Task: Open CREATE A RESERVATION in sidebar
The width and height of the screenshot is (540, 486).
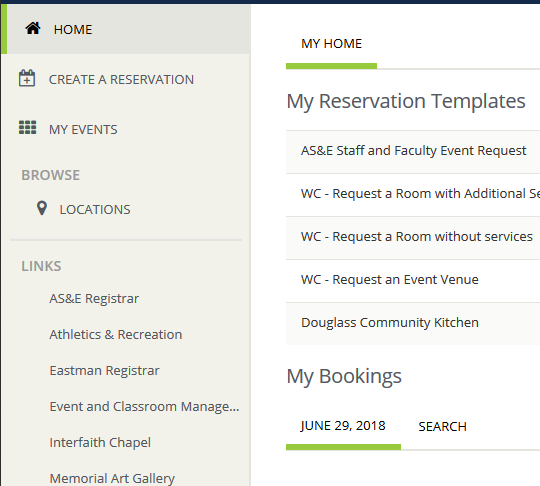Action: tap(125, 79)
